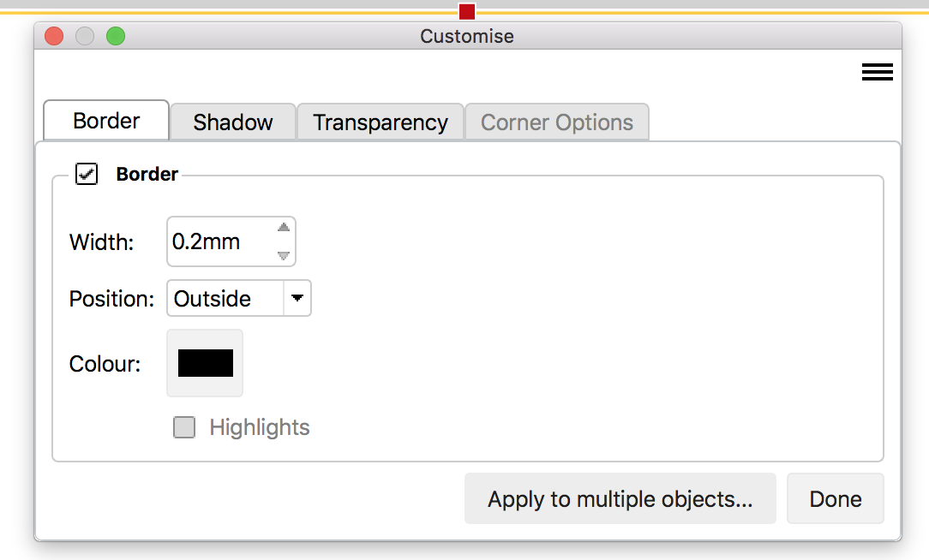This screenshot has height=560, width=929.
Task: Close the Customise window
Action: (x=54, y=36)
